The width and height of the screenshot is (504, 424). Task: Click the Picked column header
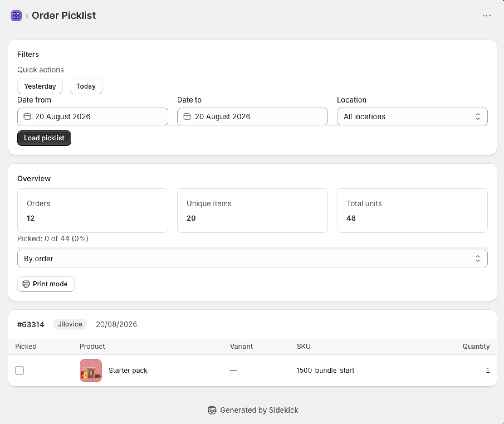coord(26,347)
